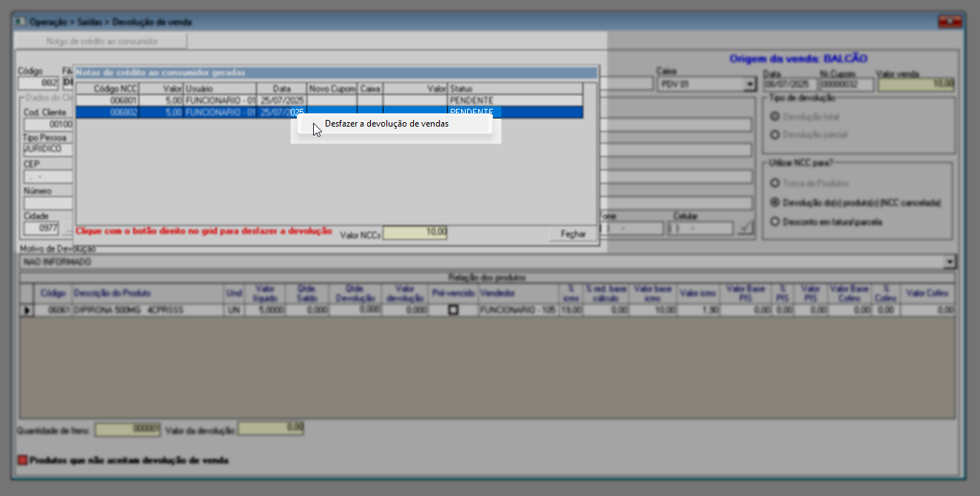This screenshot has height=496, width=980.
Task: Select 'Troca de Produtos' radio option
Action: coord(776,183)
